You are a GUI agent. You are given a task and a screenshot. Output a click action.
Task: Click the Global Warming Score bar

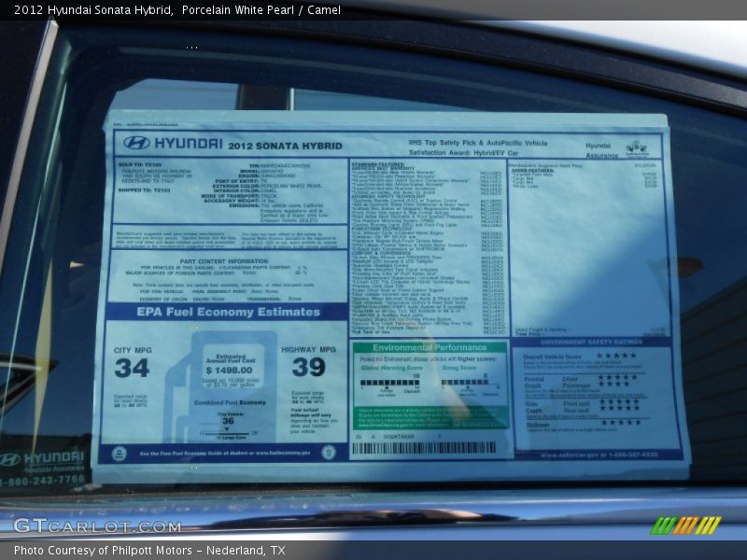(x=390, y=383)
